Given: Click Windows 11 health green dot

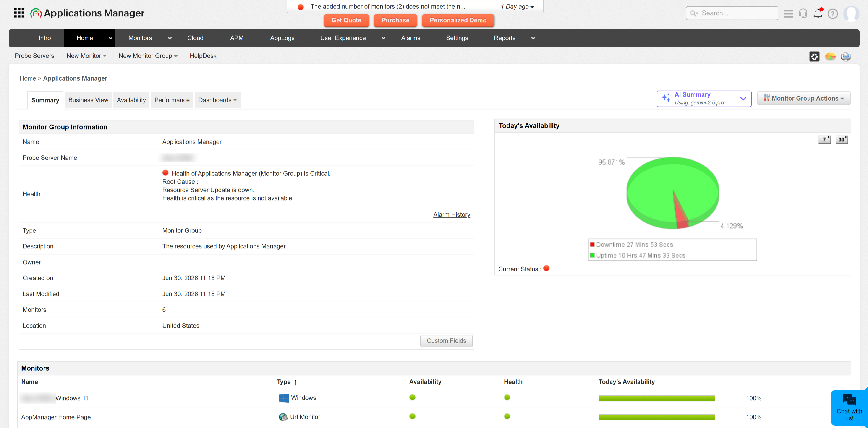Looking at the screenshot, I should pos(507,397).
